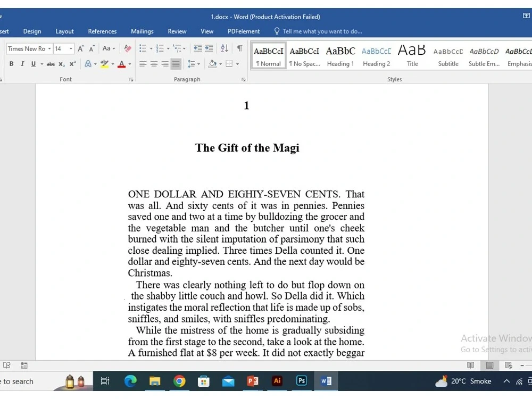
Task: Apply Title style
Action: [x=412, y=56]
